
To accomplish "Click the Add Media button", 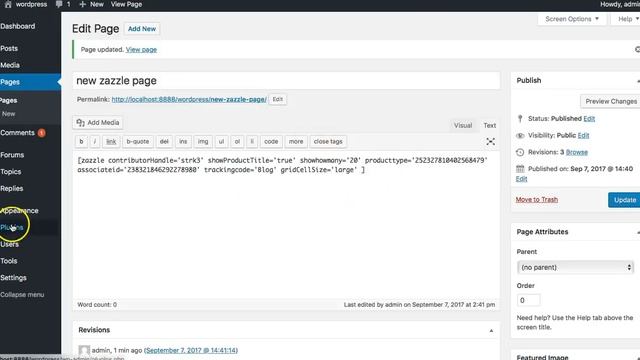I will (x=98, y=122).
